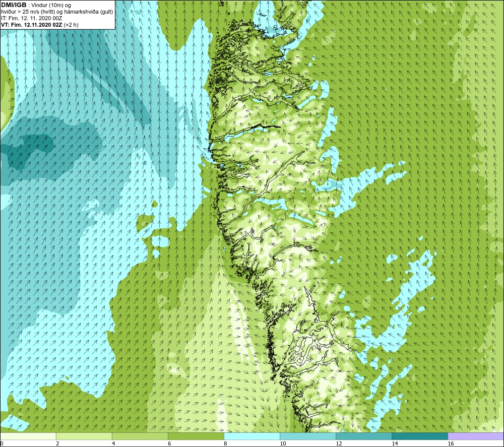Click the purple legend swatch above 16 m/s

tap(476, 436)
